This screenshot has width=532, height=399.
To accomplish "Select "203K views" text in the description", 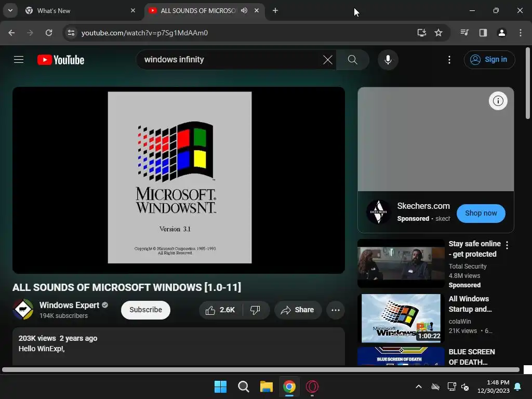I will [x=37, y=338].
